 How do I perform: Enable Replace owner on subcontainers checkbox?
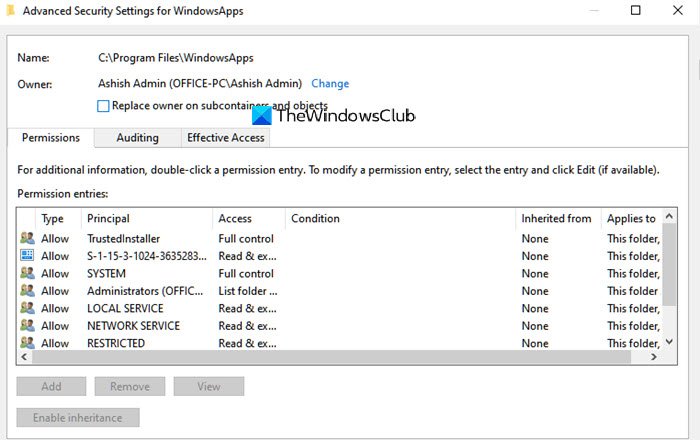click(x=103, y=106)
